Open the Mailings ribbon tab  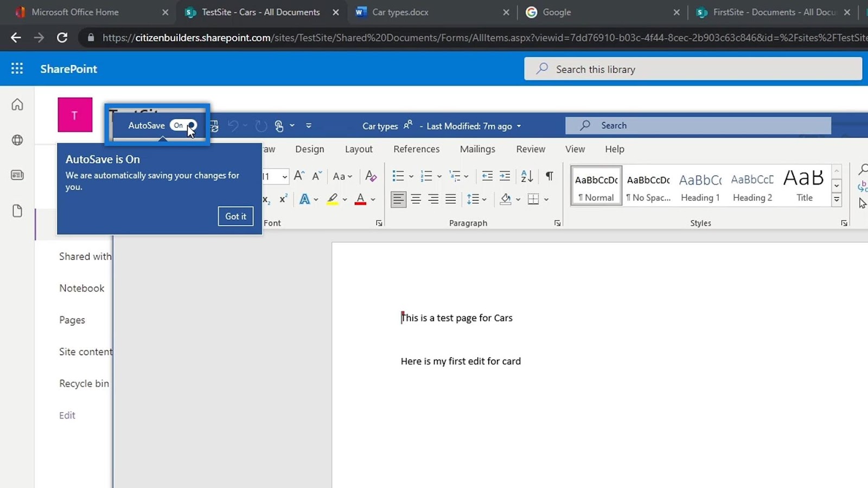click(x=477, y=149)
